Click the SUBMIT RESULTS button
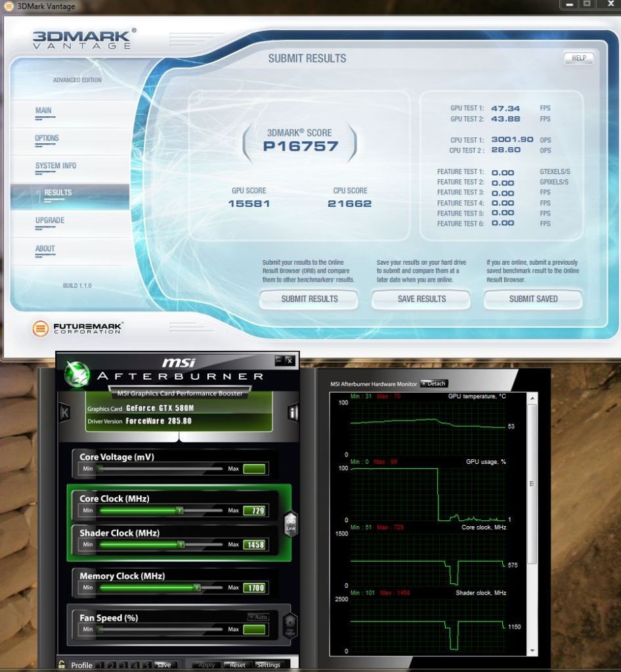 coord(309,299)
